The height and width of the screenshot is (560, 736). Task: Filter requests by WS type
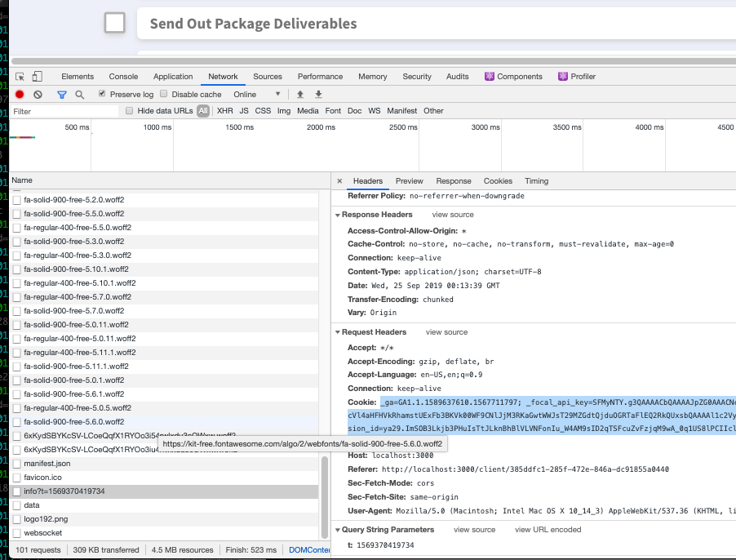(x=374, y=111)
